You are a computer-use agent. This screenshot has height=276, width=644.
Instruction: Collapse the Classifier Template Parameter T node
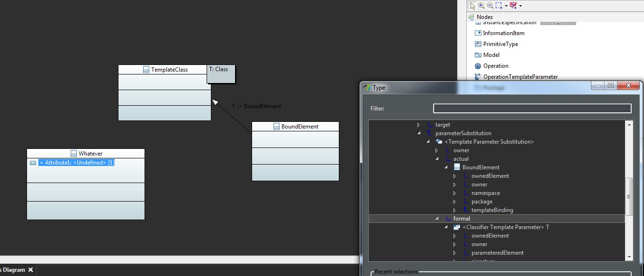coord(445,227)
